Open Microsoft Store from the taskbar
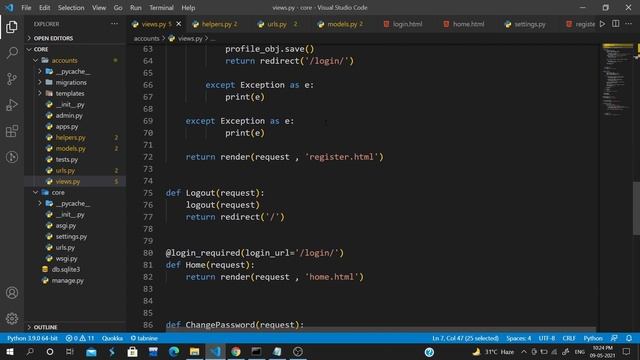This screenshot has width=640, height=360. tap(133, 351)
